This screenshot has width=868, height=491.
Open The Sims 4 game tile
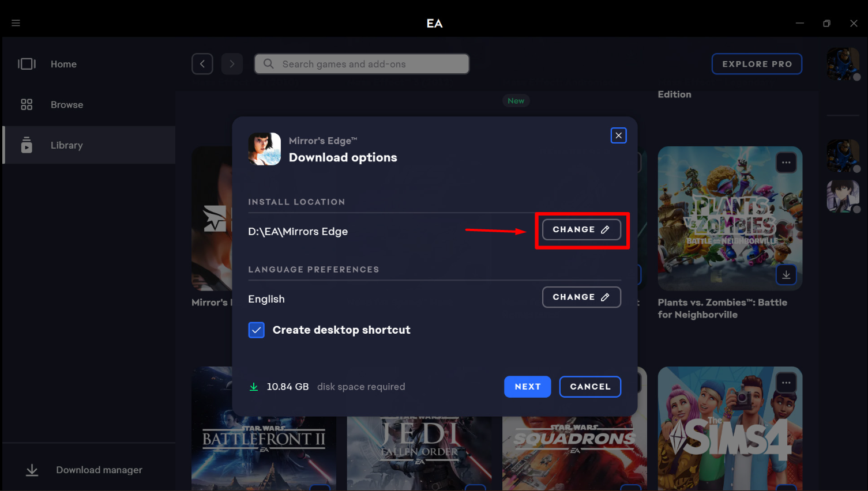[x=730, y=429]
